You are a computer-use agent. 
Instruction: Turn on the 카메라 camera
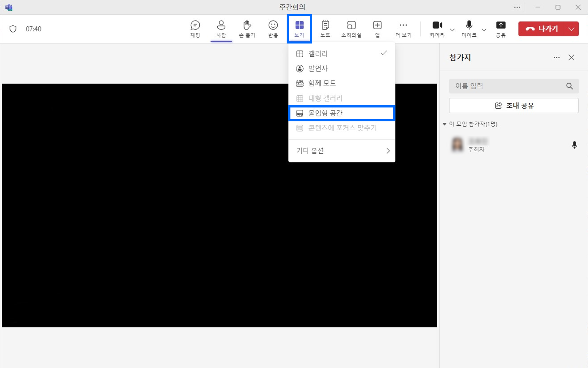(x=437, y=25)
